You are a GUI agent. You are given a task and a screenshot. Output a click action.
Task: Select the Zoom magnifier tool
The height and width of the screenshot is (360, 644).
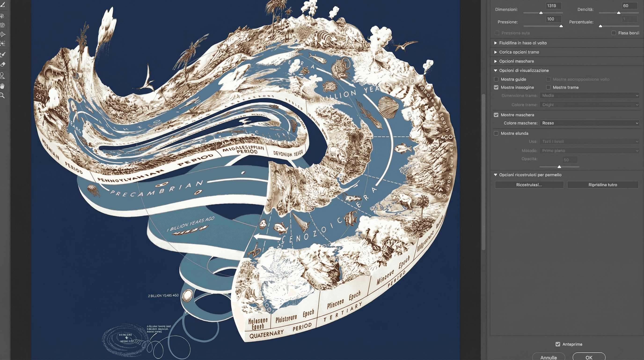3,95
